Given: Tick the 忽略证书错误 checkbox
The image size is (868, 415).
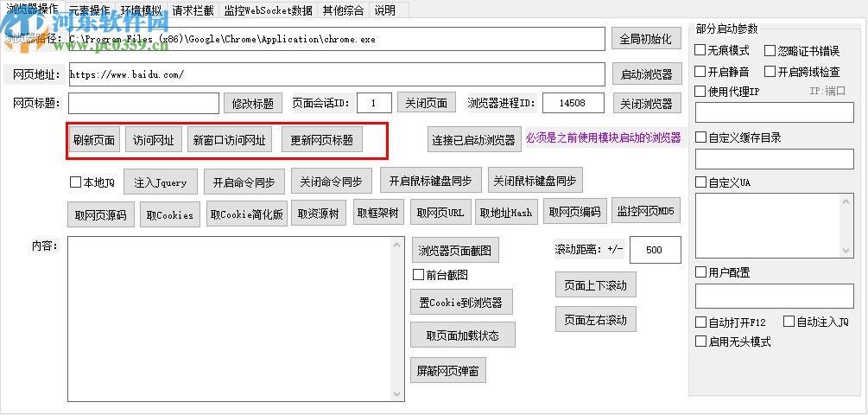Looking at the screenshot, I should [x=770, y=51].
